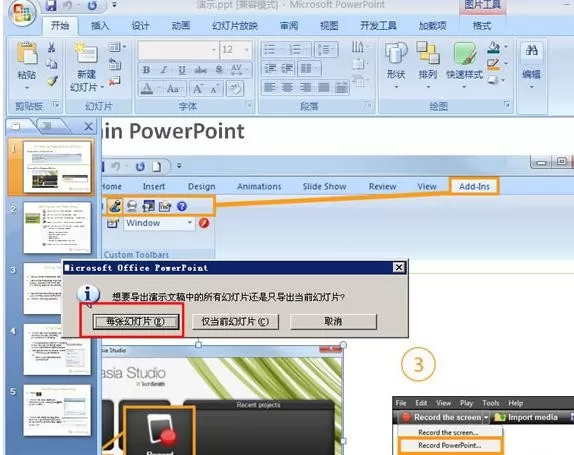Delete the slide using red X icon
The height and width of the screenshot is (455, 574).
(x=115, y=81)
